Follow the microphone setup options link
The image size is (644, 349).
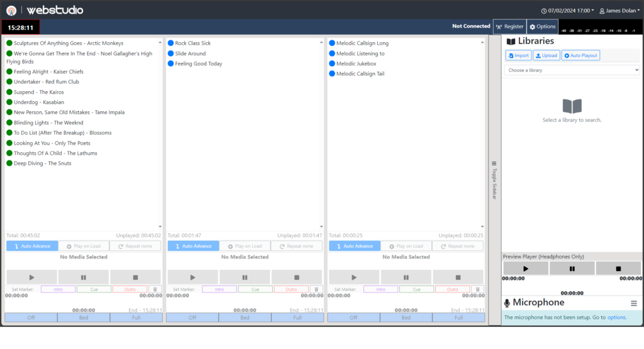[616, 318]
